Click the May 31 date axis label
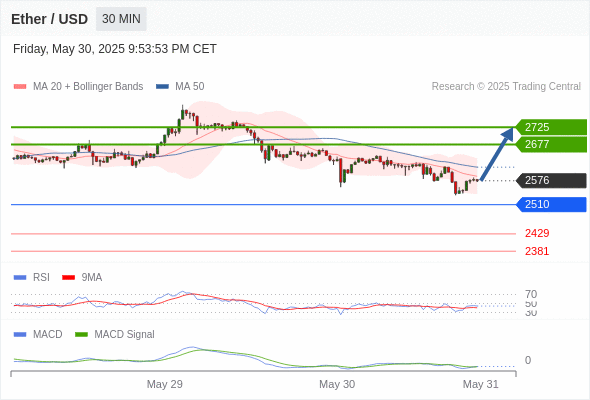Viewport: 590px width, 400px height. coord(481,384)
